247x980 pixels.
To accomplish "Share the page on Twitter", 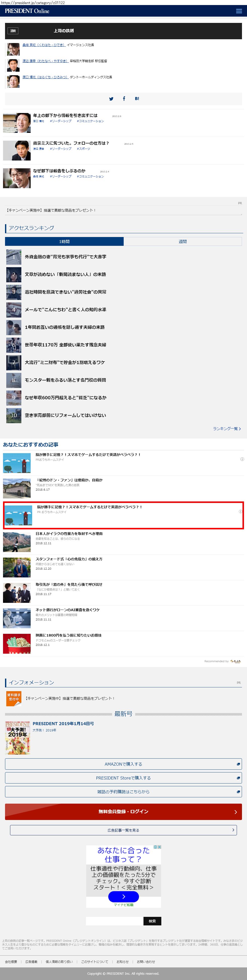I will [111, 99].
